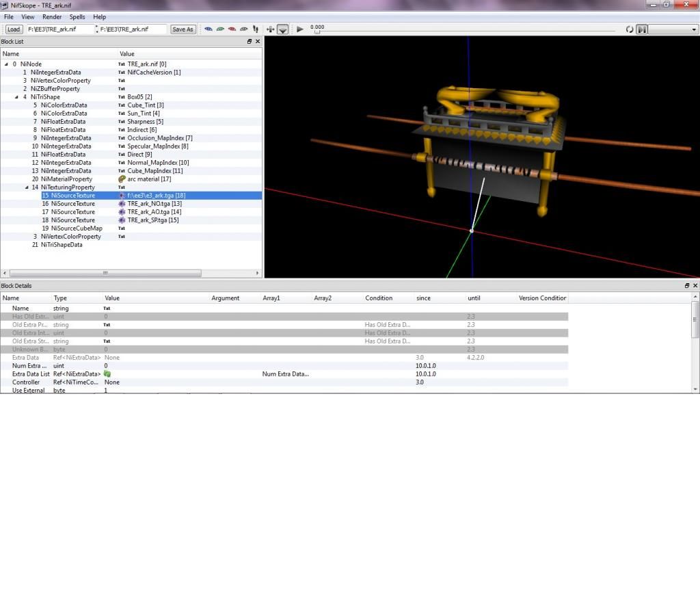700x615 pixels.
Task: Click the green eye view icon
Action: [221, 29]
